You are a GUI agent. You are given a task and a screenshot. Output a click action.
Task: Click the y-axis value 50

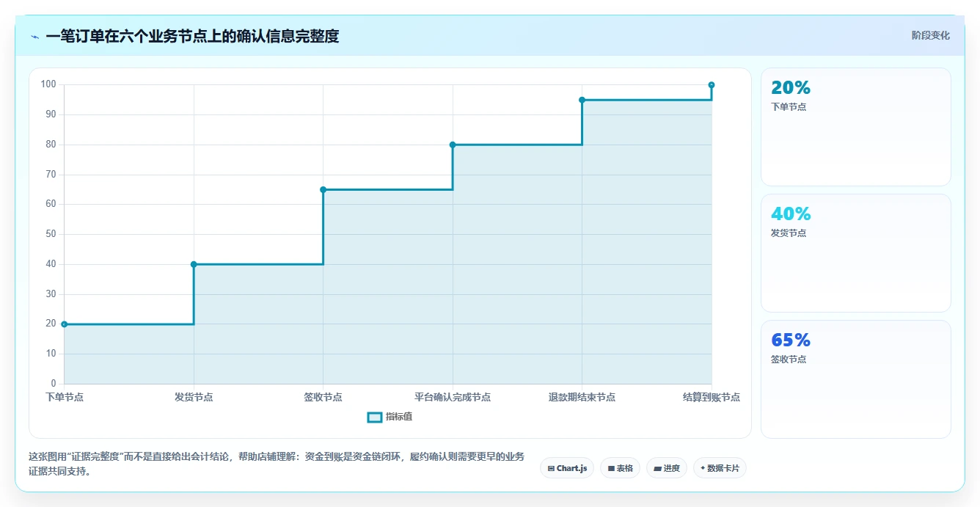pyautogui.click(x=51, y=234)
